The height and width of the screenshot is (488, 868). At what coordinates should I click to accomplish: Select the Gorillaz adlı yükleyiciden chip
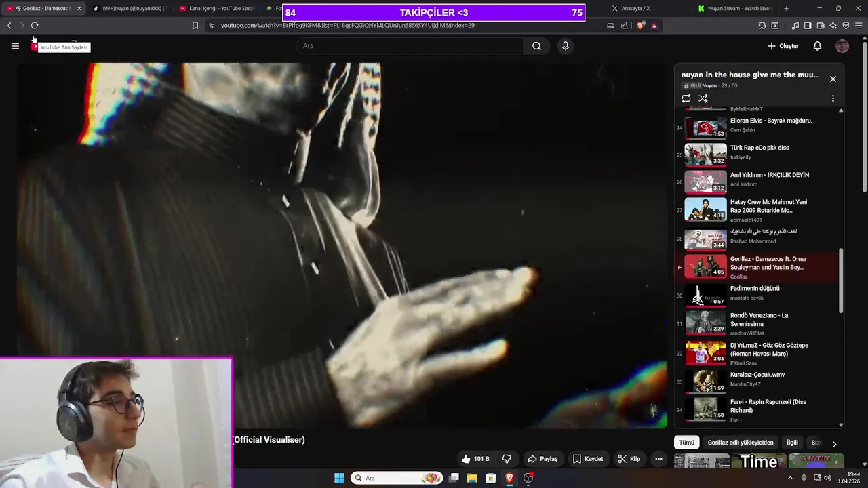pyautogui.click(x=740, y=443)
